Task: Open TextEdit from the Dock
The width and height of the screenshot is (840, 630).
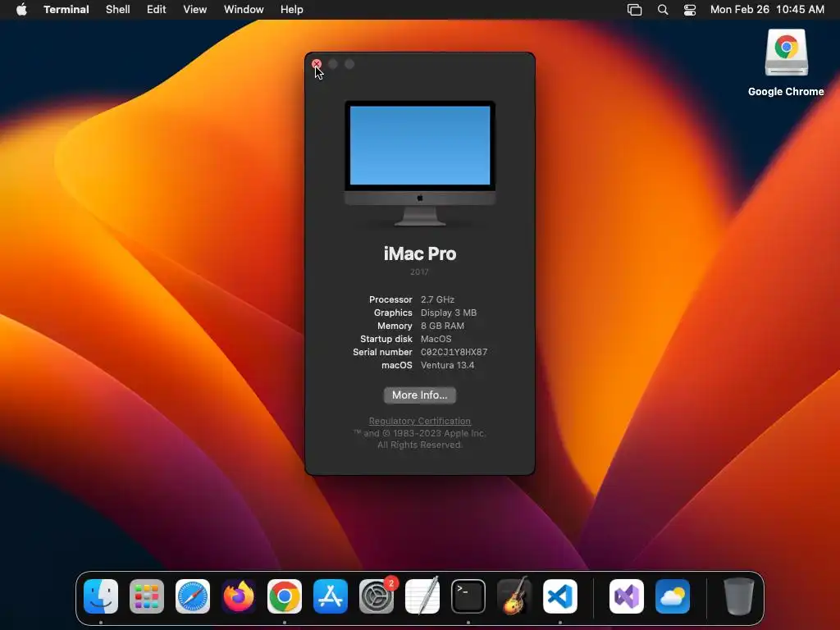Action: click(x=422, y=596)
